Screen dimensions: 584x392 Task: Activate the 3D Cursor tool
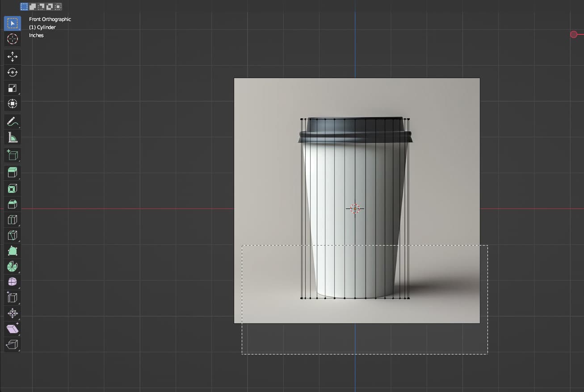click(13, 39)
